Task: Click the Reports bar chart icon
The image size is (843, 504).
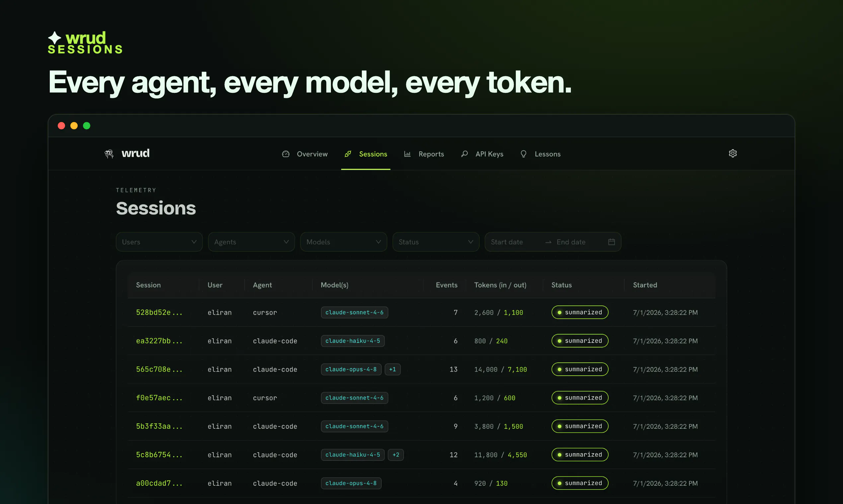Action: [407, 154]
